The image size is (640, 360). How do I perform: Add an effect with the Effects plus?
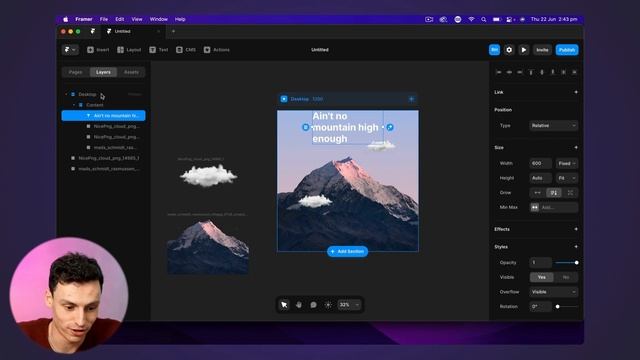point(576,229)
